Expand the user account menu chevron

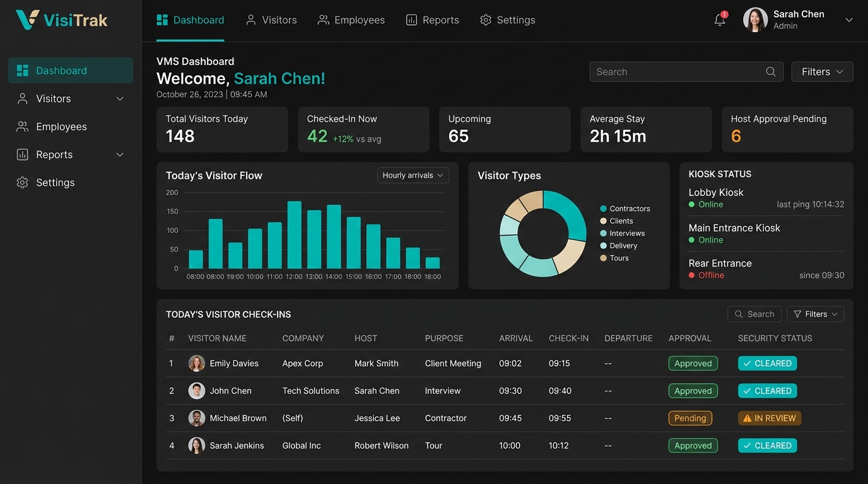click(849, 20)
